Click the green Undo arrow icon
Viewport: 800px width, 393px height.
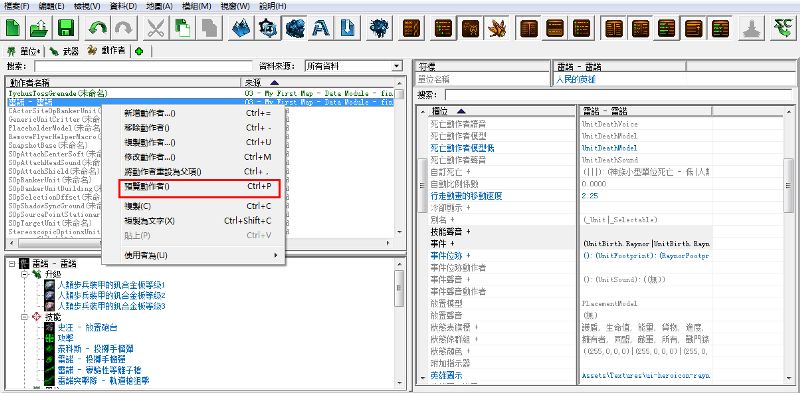pyautogui.click(x=97, y=27)
